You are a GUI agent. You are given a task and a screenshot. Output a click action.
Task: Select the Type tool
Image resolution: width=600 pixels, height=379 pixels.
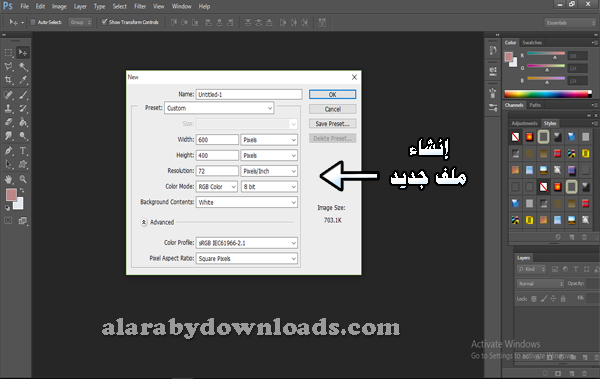(23, 150)
